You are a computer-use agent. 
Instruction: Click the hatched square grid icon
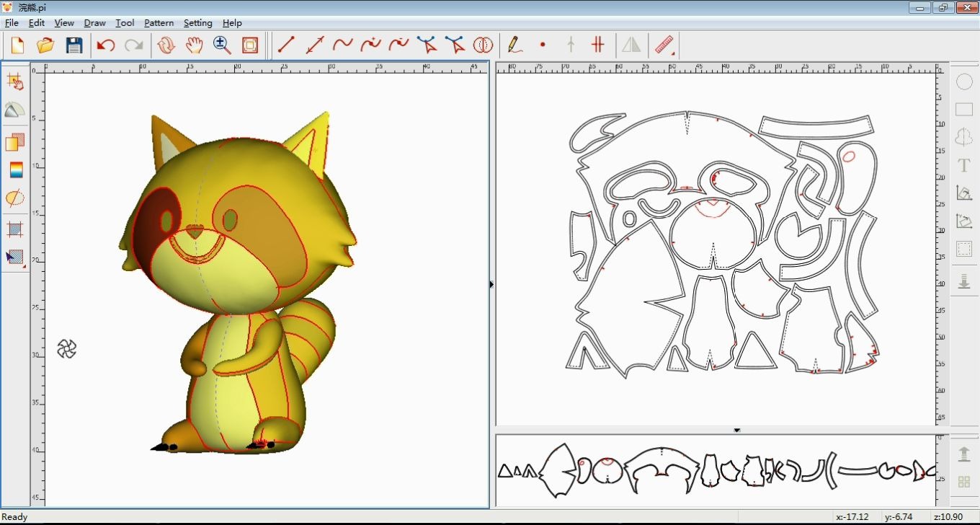(14, 229)
